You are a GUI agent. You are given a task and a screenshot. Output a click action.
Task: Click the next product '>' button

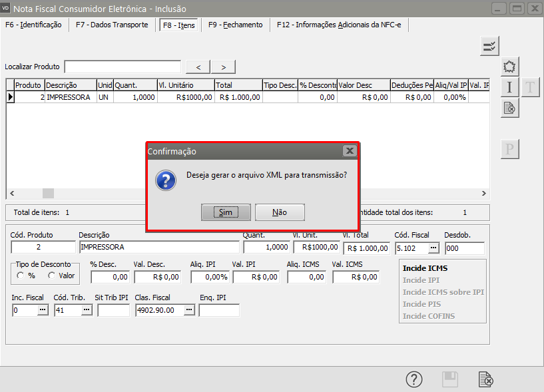tap(223, 67)
